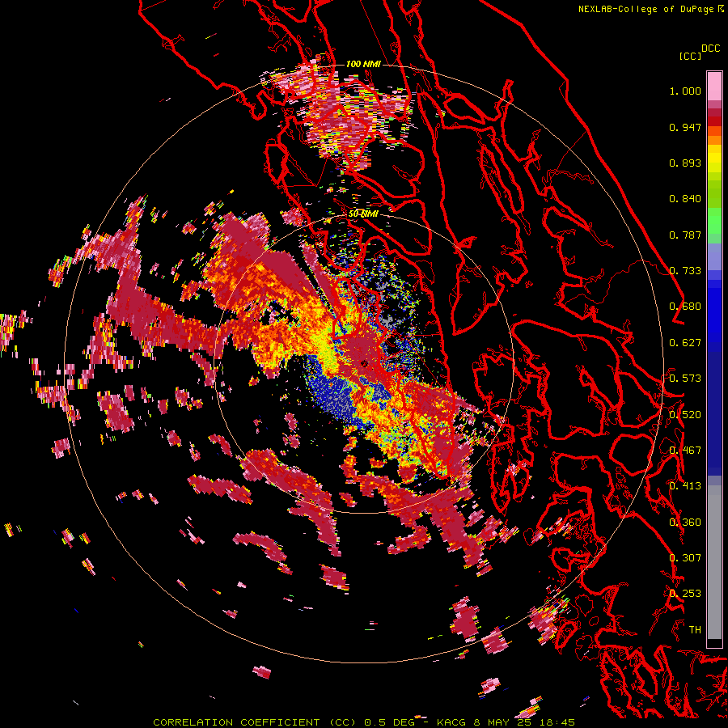
Task: Select the 0.360 color scale value
Action: pyautogui.click(x=685, y=522)
